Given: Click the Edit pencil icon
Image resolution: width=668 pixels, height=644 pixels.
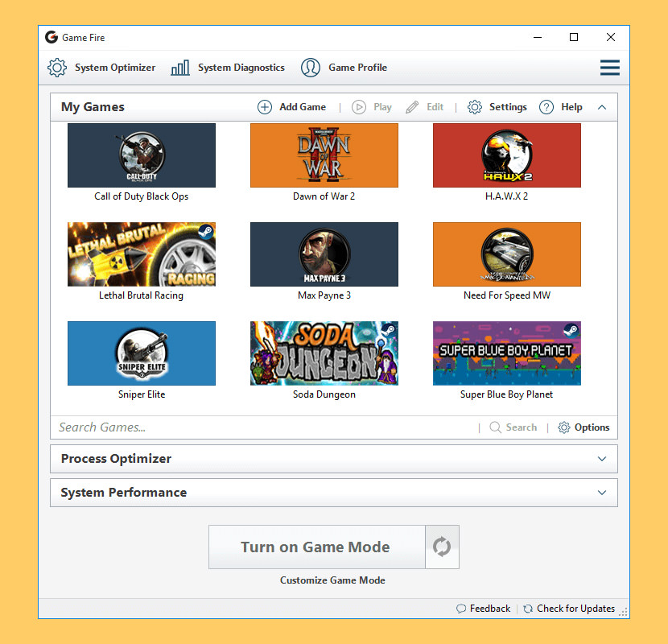Looking at the screenshot, I should point(412,107).
